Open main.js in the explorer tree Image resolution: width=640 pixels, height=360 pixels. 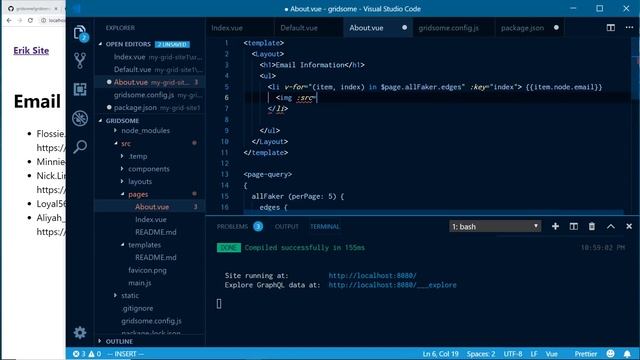click(140, 283)
